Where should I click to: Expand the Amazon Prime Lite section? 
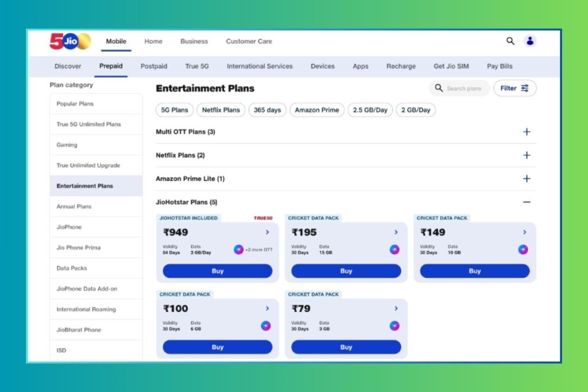[527, 179]
